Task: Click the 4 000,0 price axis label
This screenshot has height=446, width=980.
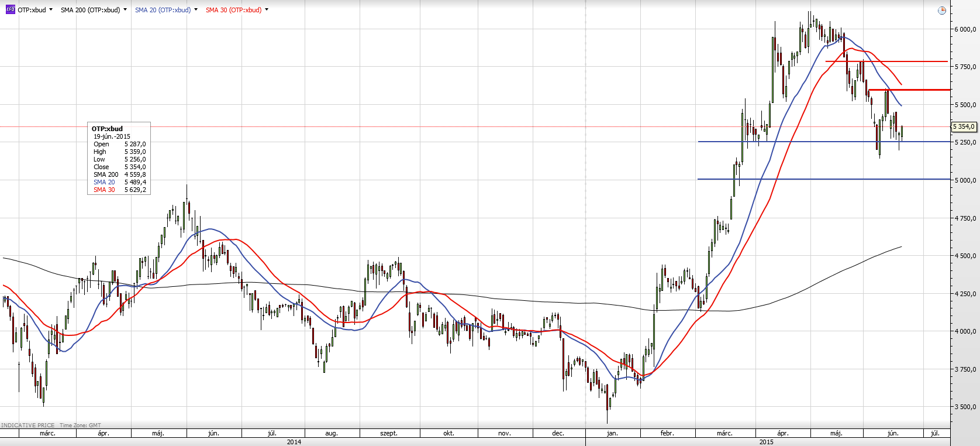Action: (x=965, y=331)
